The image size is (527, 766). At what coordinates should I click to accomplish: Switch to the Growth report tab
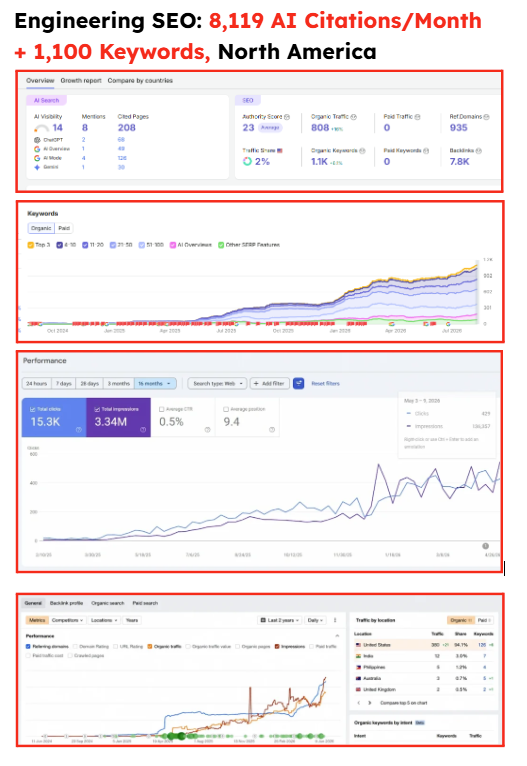click(x=81, y=81)
